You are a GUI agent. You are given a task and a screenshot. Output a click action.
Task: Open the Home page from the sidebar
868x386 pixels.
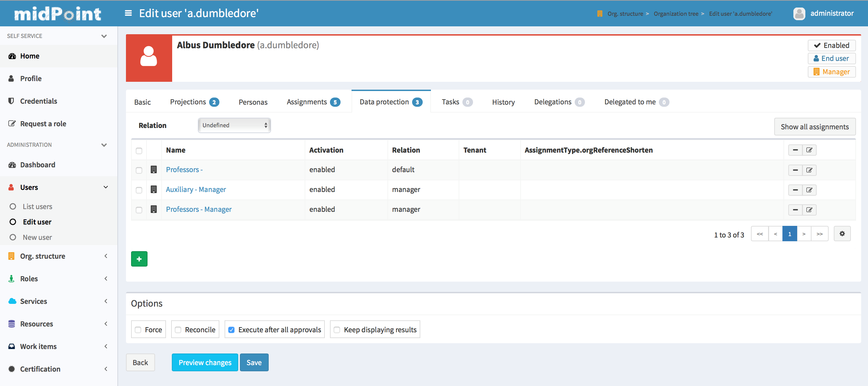[59, 56]
